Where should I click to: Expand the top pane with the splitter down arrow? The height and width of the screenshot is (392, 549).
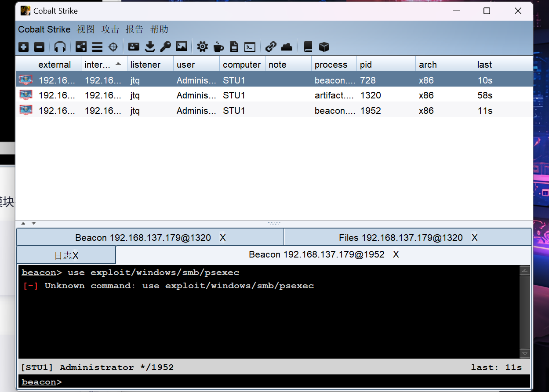point(33,223)
